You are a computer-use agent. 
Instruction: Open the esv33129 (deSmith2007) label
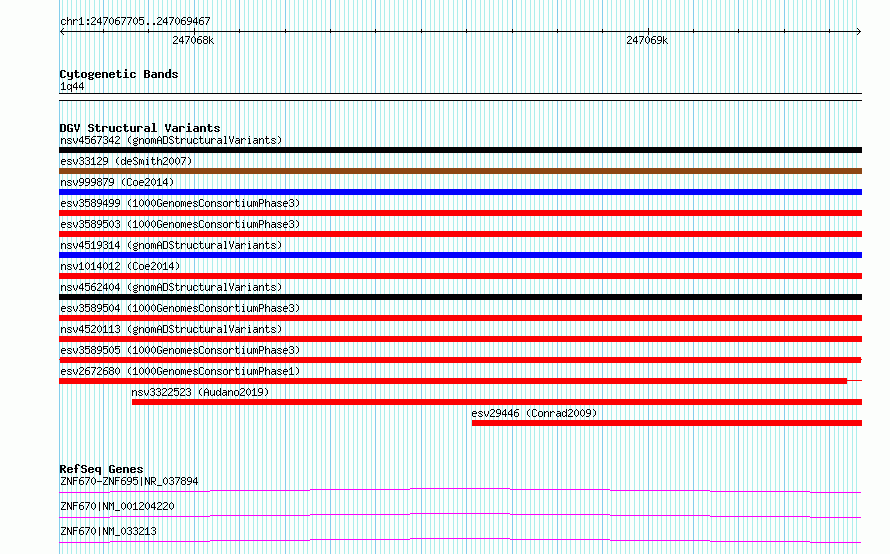coord(126,161)
